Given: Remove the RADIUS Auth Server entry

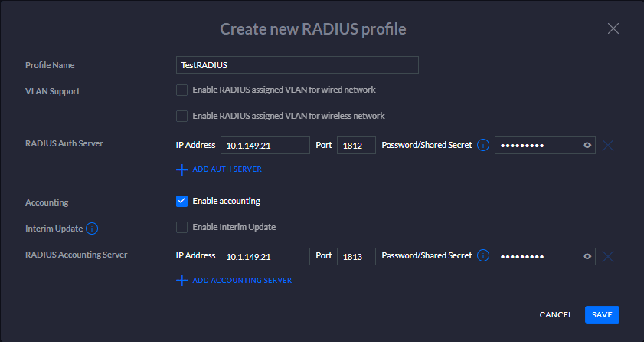Looking at the screenshot, I should pyautogui.click(x=608, y=146).
